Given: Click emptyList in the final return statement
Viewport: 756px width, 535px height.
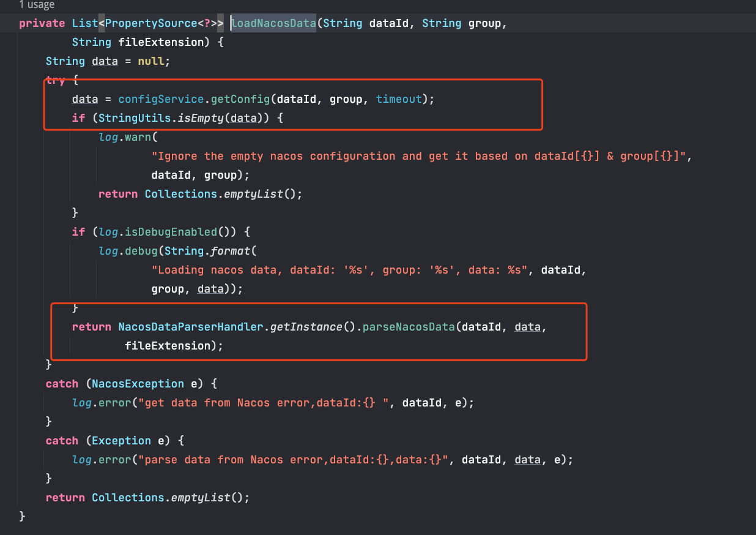Looking at the screenshot, I should tap(201, 498).
